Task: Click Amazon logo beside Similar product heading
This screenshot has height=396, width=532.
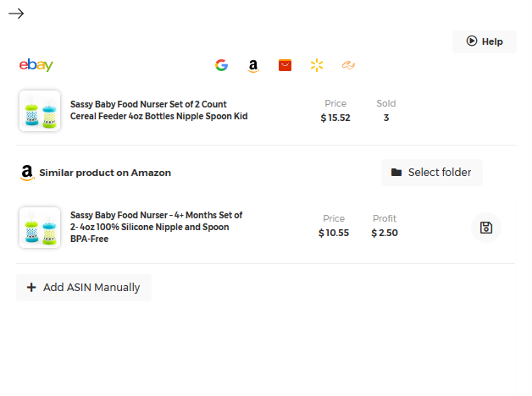Action: coord(27,173)
